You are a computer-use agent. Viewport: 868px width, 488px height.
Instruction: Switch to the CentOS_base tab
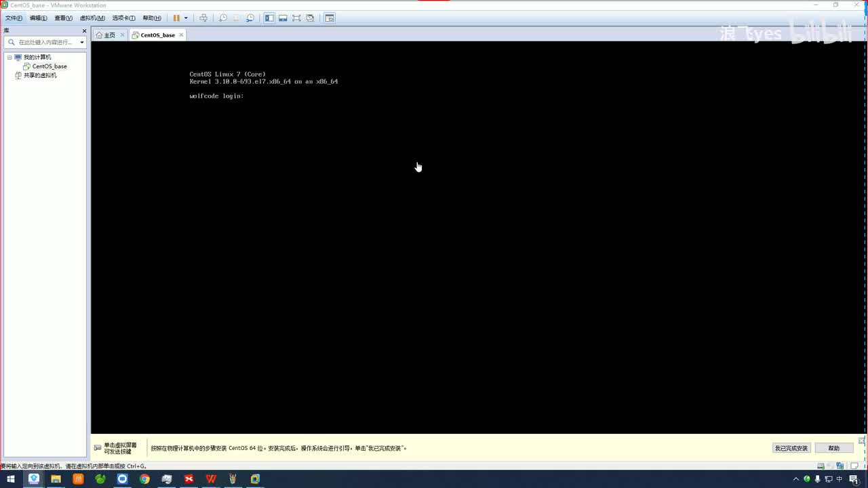(158, 35)
